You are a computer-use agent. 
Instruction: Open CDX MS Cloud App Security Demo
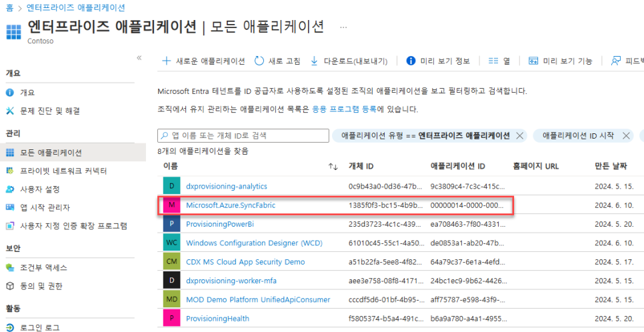pos(245,262)
